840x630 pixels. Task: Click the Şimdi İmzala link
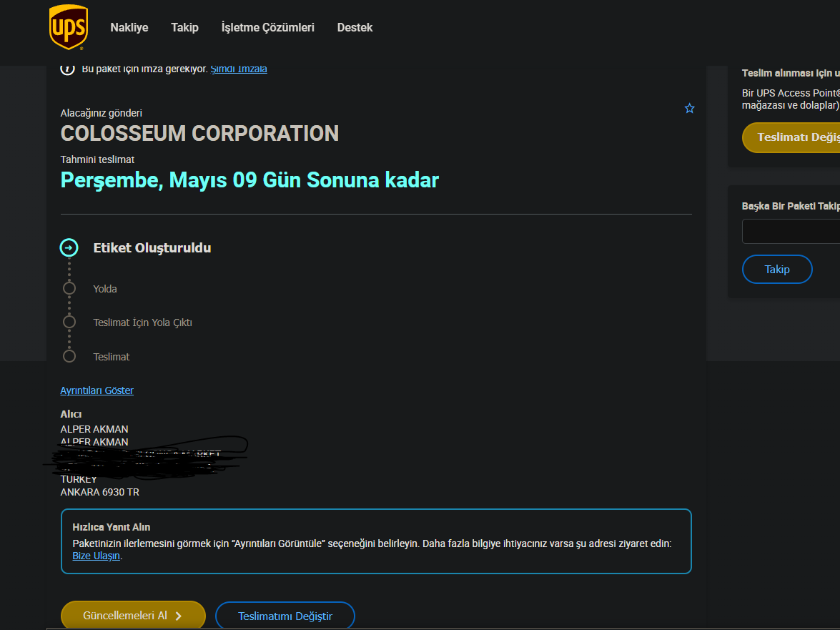coord(239,69)
